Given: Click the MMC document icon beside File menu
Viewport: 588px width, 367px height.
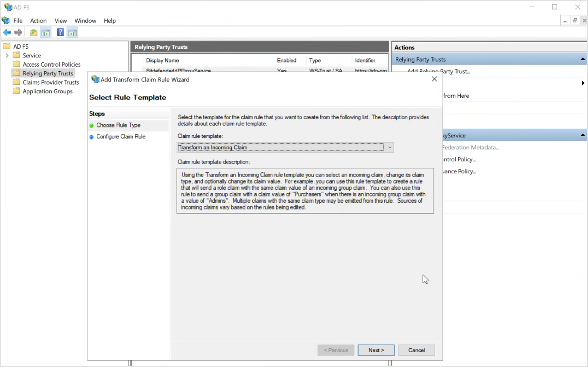Looking at the screenshot, I should (6, 20).
